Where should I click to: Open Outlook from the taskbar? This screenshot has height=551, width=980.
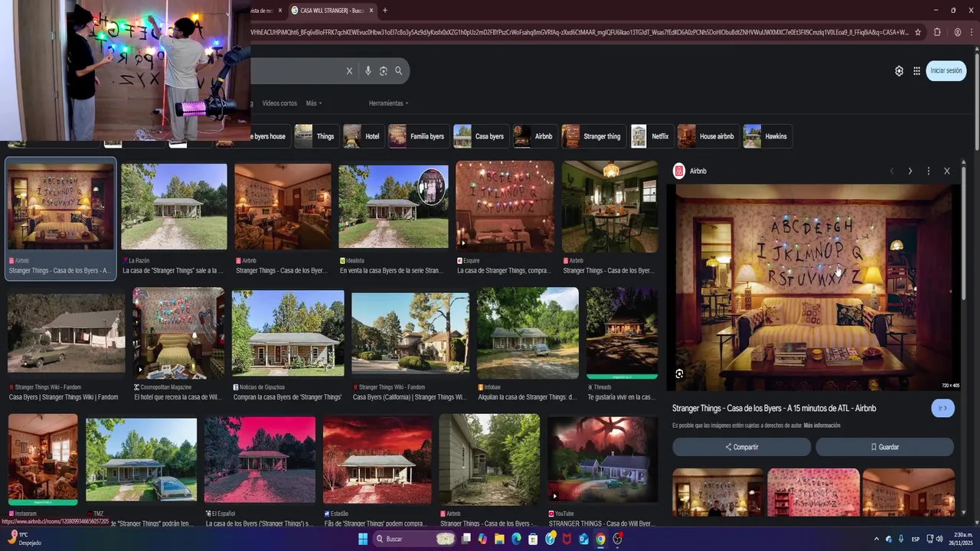click(583, 539)
